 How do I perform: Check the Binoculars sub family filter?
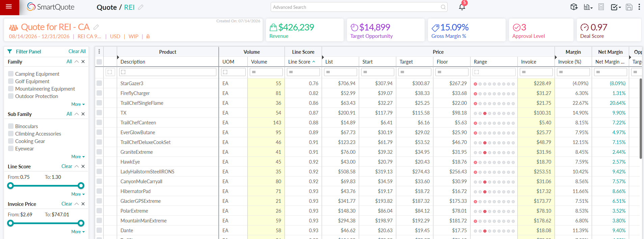point(11,126)
